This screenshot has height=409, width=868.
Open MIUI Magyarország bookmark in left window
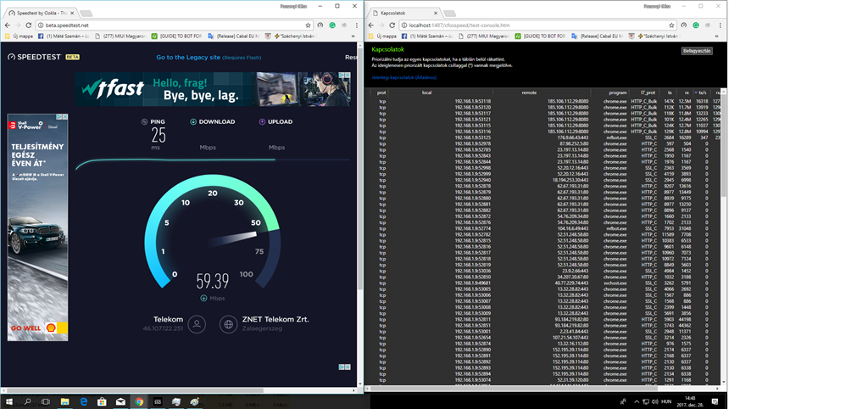click(120, 36)
